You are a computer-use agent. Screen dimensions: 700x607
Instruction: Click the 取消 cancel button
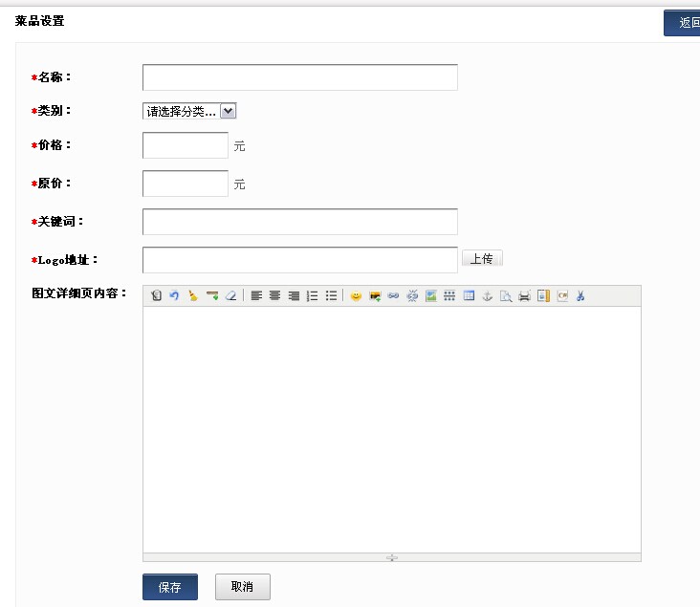tap(243, 587)
